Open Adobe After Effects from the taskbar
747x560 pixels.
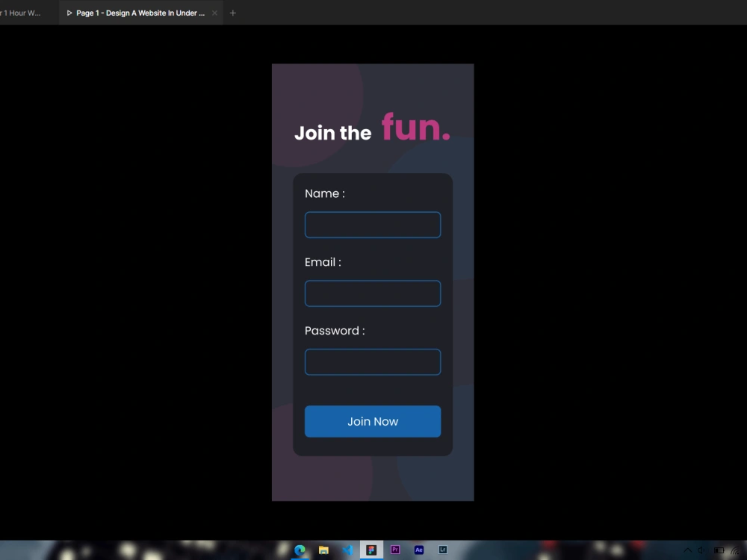[419, 550]
